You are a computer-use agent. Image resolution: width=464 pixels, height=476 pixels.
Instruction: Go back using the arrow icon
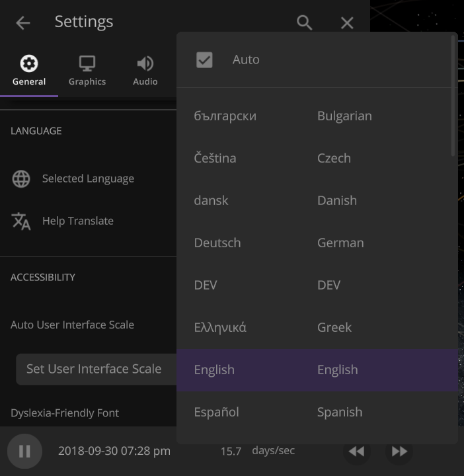(23, 22)
